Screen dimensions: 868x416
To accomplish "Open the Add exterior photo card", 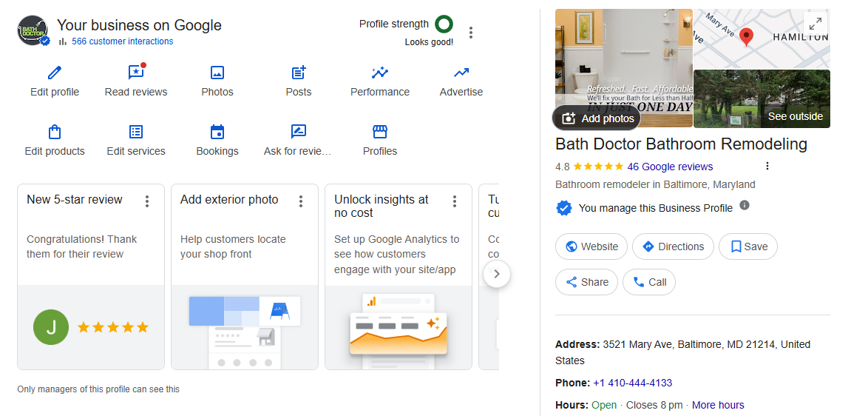I will (x=245, y=277).
